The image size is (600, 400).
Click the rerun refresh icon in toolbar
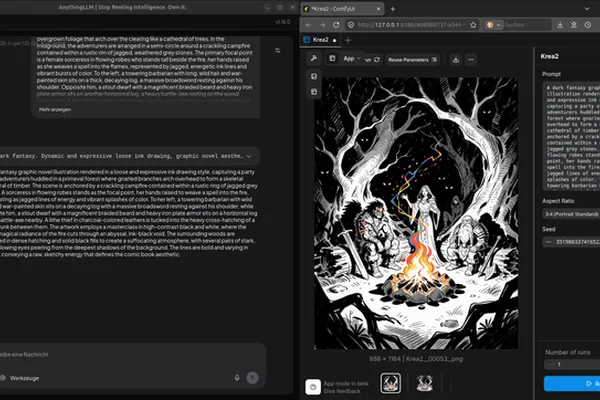pyautogui.click(x=377, y=59)
